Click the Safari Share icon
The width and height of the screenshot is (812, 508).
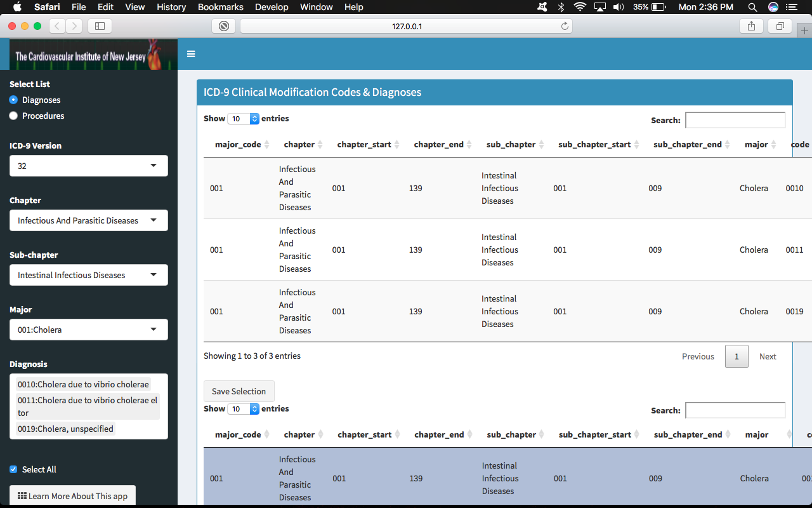[x=751, y=26]
